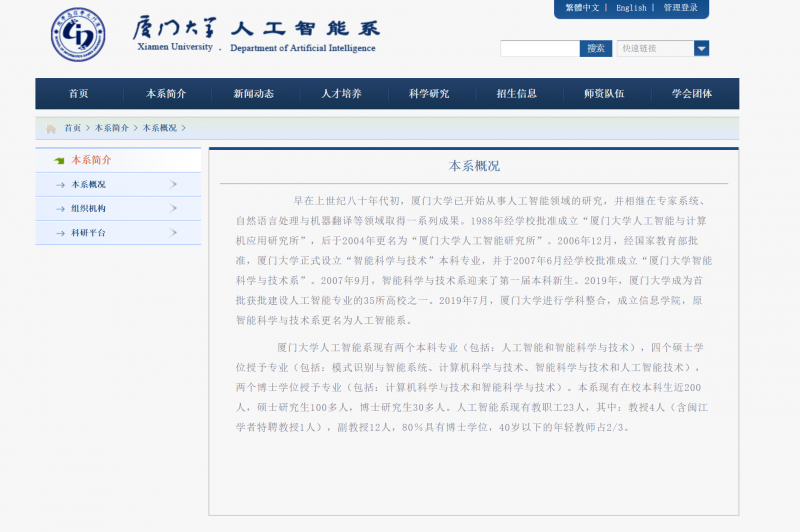Viewport: 800px width, 532px height.
Task: Click the arrow icon left of 组织机构
Action: click(x=61, y=209)
